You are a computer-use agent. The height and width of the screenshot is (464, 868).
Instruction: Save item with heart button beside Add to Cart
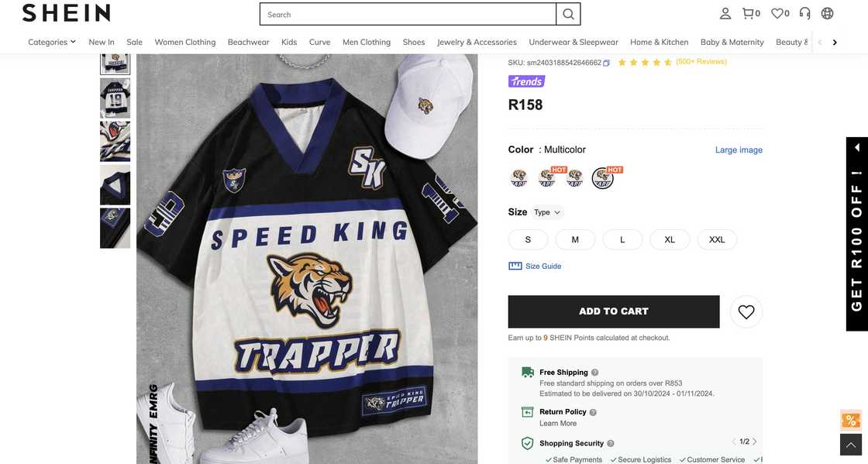pyautogui.click(x=746, y=311)
